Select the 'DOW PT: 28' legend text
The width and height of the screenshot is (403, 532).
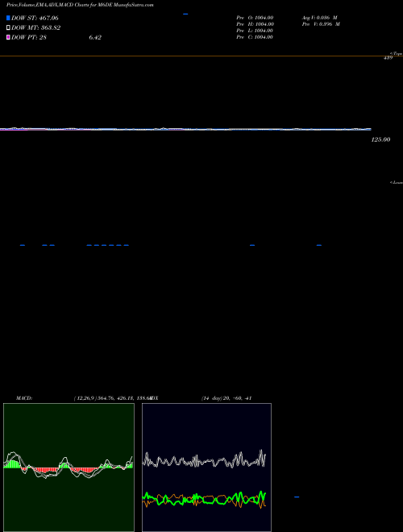[29, 37]
